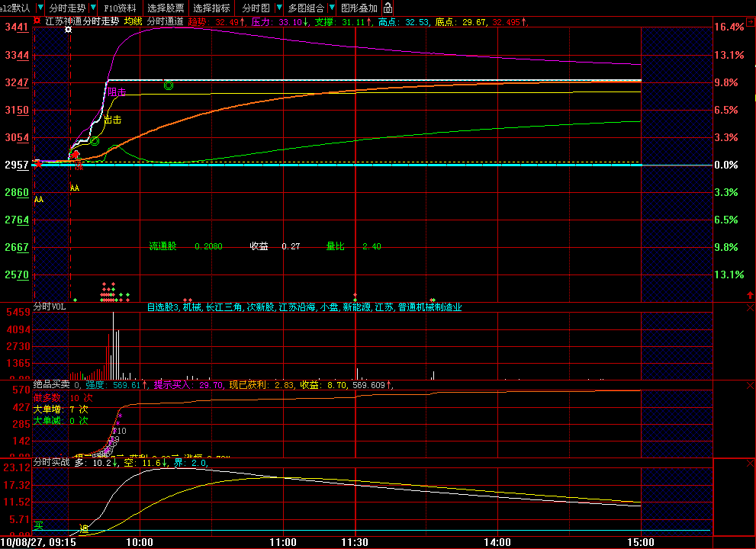Image resolution: width=756 pixels, height=549 pixels.
Task: Click the green circle marker on the white limit line
Action: 169,85
